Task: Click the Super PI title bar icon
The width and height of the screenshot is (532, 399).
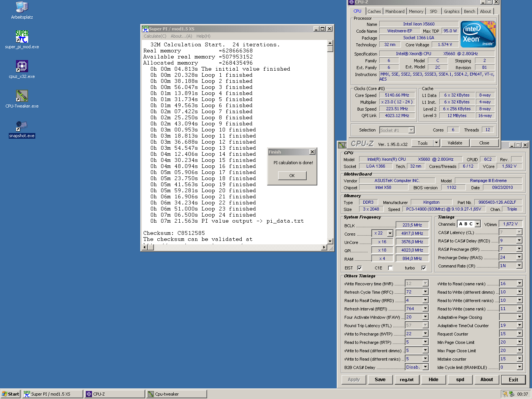Action: point(145,28)
